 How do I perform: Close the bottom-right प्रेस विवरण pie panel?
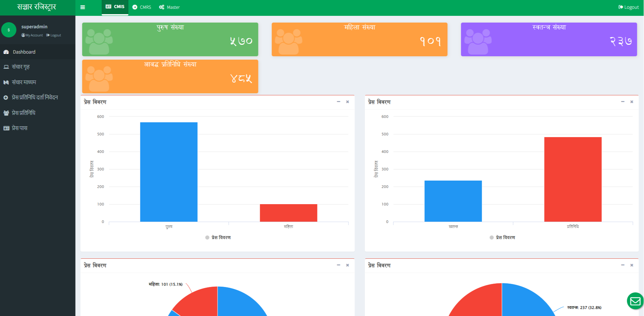coord(632,265)
